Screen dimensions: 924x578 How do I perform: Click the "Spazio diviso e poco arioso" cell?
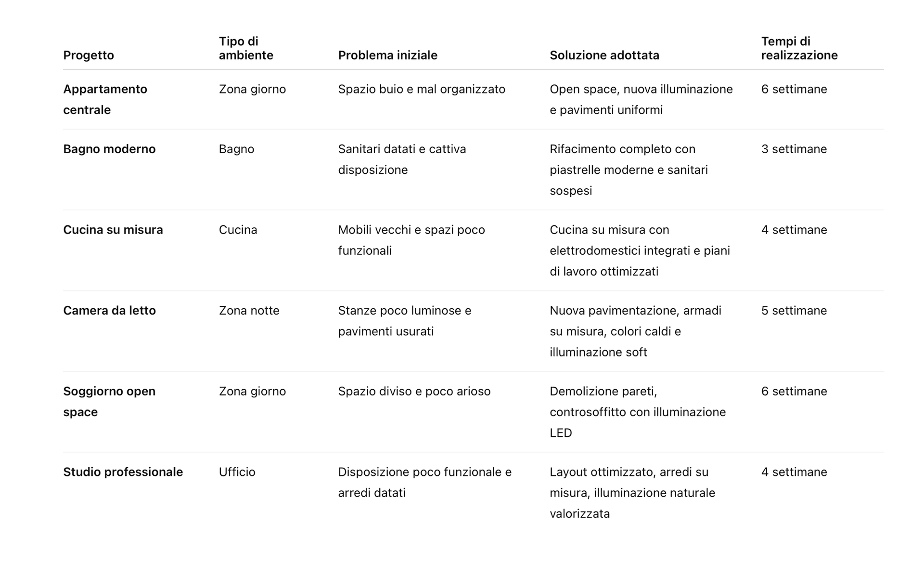414,392
